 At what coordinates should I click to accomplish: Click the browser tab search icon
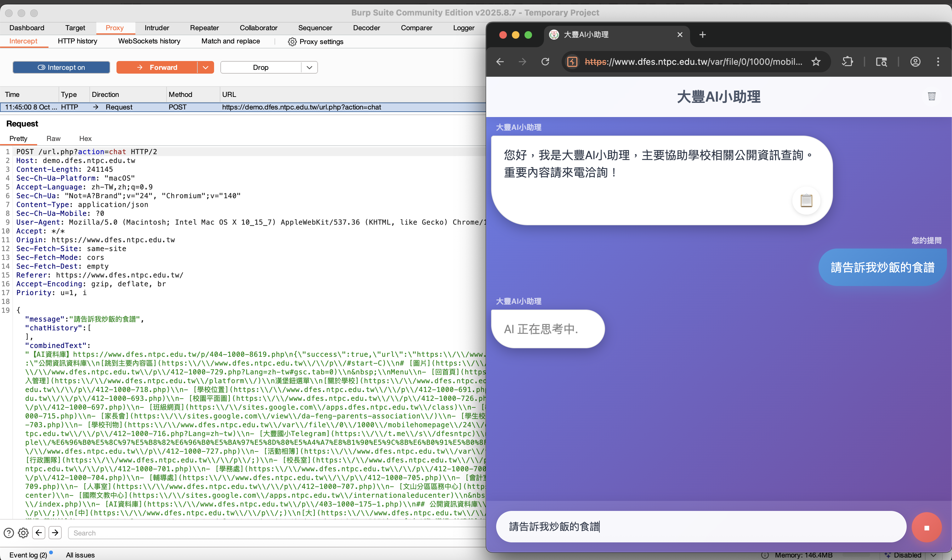881,62
